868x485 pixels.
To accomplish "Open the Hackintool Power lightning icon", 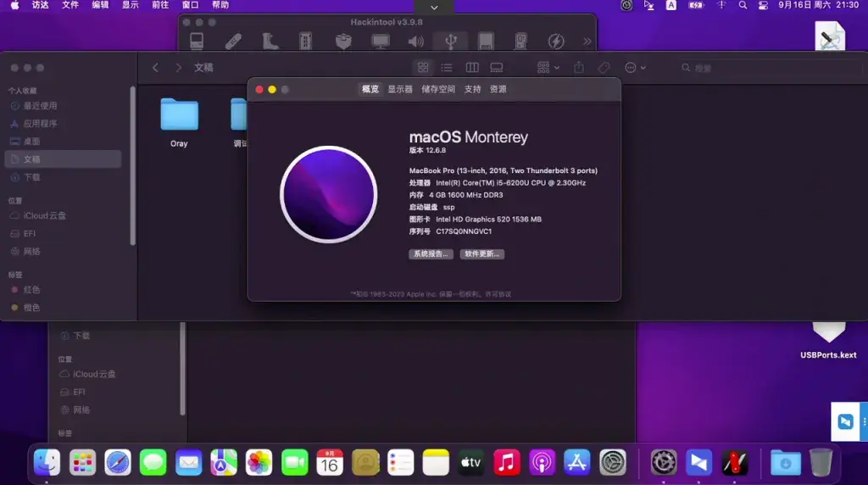I will [556, 41].
